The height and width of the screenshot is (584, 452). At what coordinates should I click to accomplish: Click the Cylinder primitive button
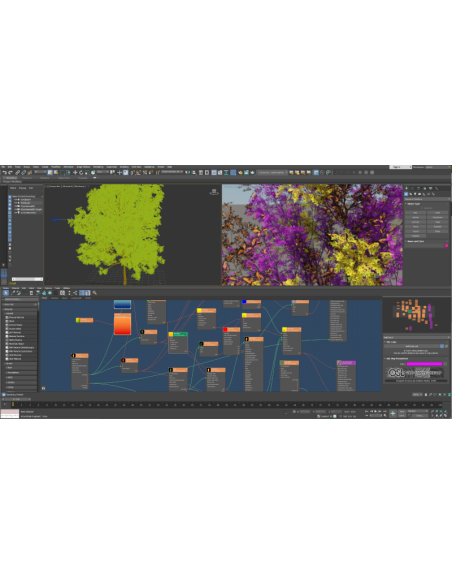click(416, 222)
